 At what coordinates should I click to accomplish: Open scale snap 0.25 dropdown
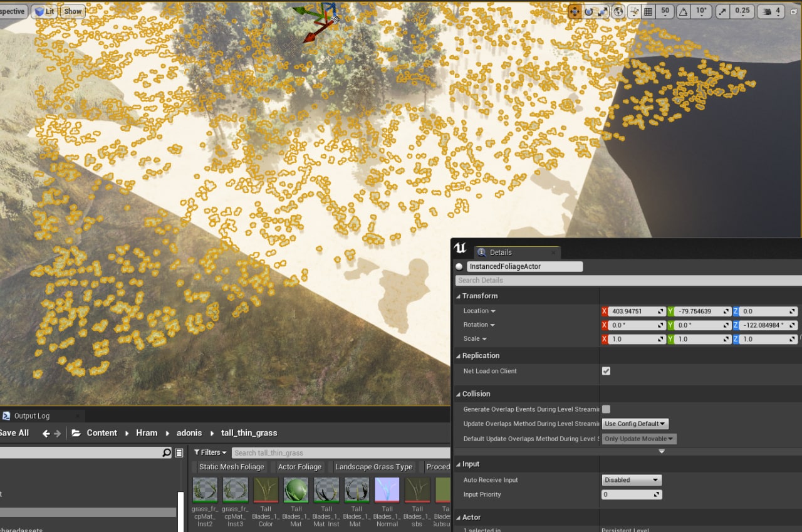click(742, 11)
